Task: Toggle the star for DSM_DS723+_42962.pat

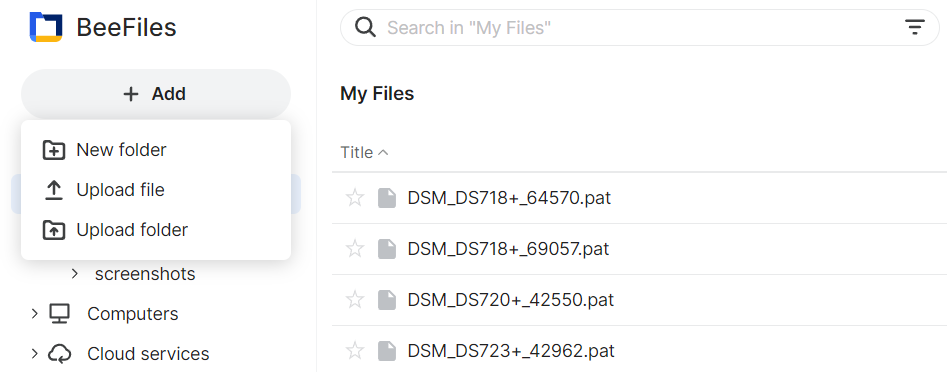Action: (x=355, y=351)
